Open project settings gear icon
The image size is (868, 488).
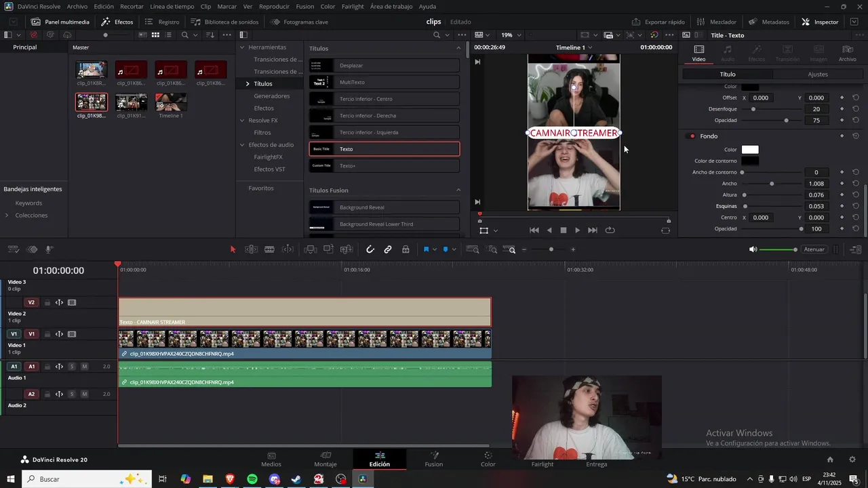852,460
